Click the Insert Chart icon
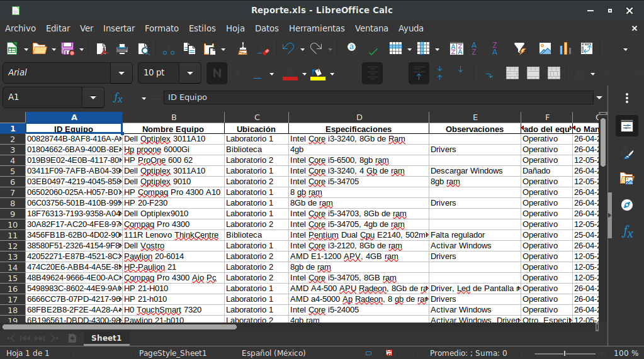 [565, 49]
